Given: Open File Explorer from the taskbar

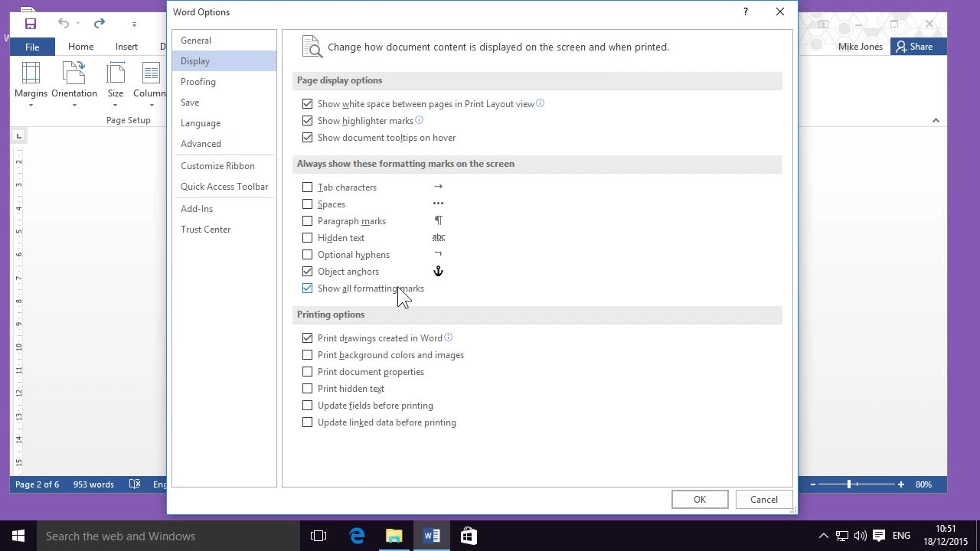Looking at the screenshot, I should (394, 536).
